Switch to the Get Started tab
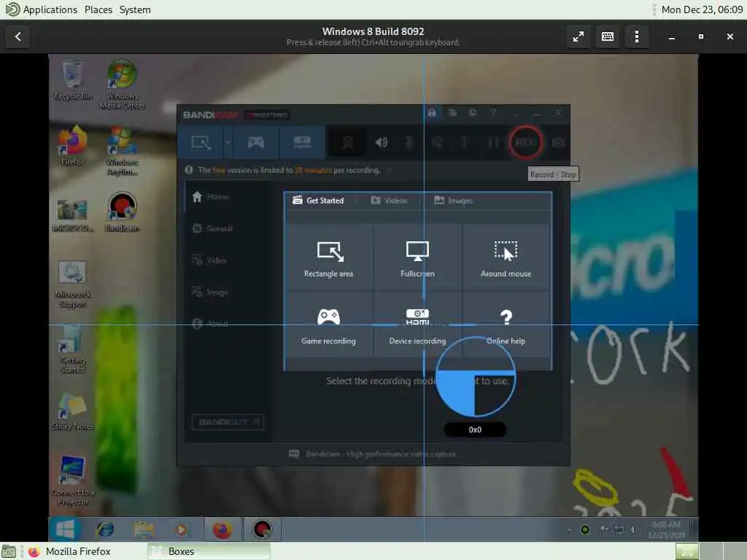The height and width of the screenshot is (560, 747). 318,201
